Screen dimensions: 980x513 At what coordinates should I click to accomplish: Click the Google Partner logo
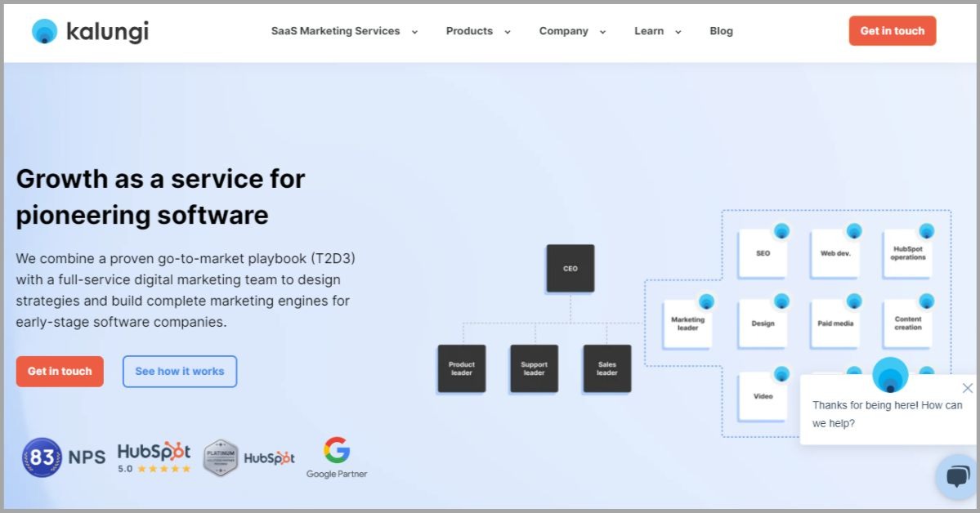pyautogui.click(x=336, y=458)
